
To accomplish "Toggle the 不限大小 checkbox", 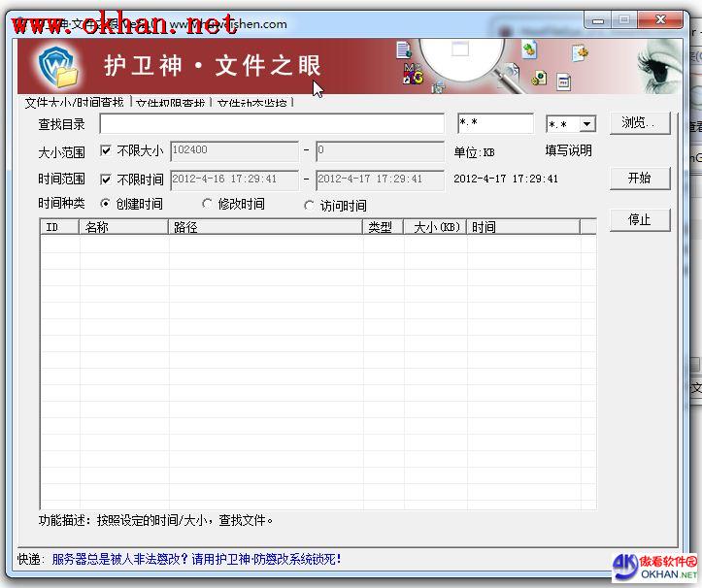I will click(106, 151).
